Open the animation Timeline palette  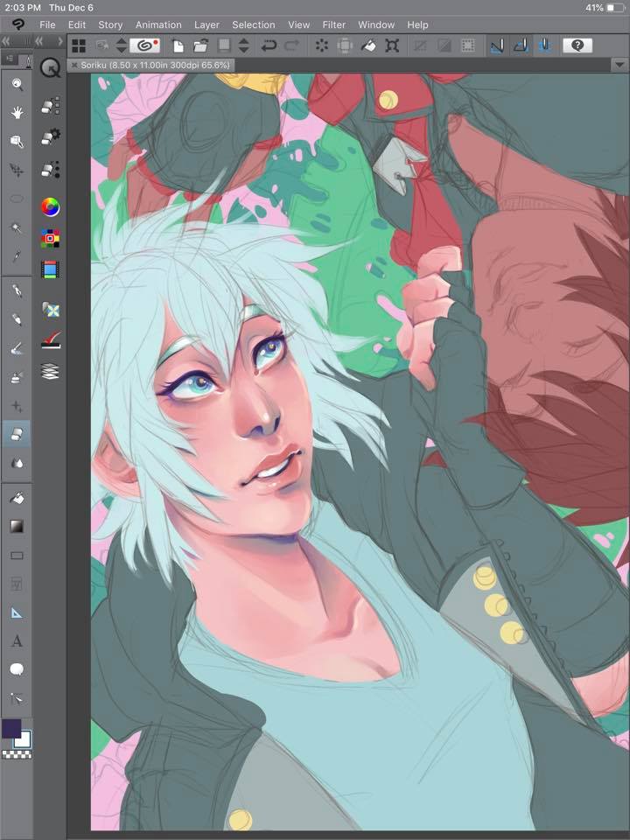point(51,269)
